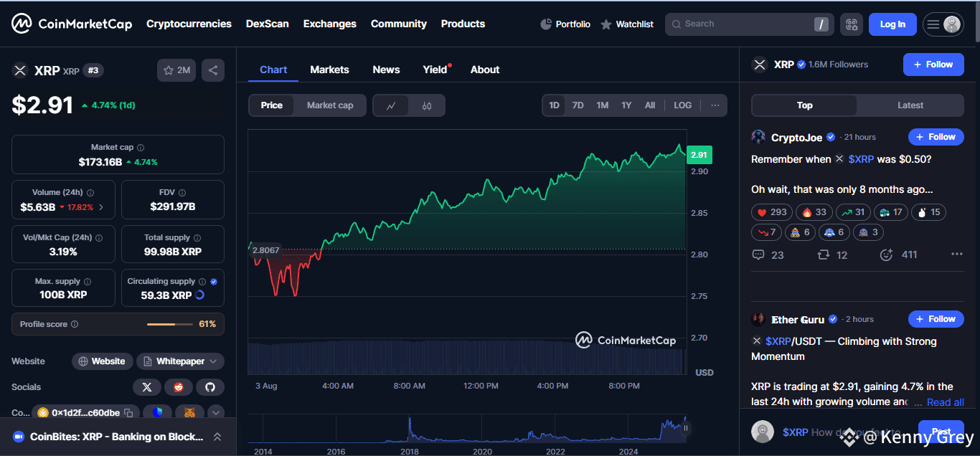Open the Yield tab
The height and width of the screenshot is (456, 980).
coord(435,70)
